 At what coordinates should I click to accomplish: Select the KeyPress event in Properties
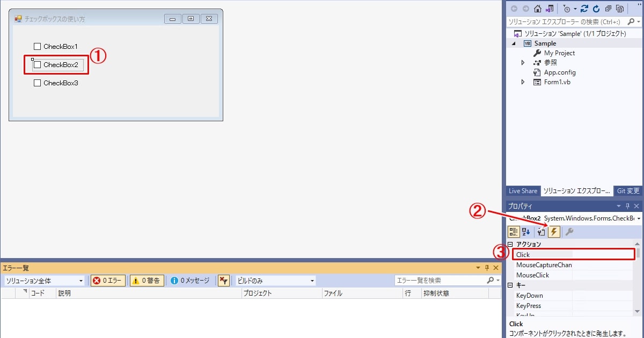pyautogui.click(x=574, y=306)
